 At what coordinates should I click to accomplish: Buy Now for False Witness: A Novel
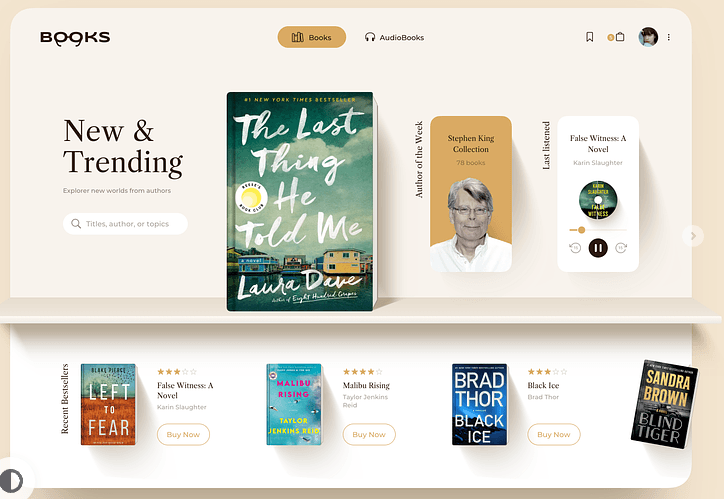(x=183, y=434)
